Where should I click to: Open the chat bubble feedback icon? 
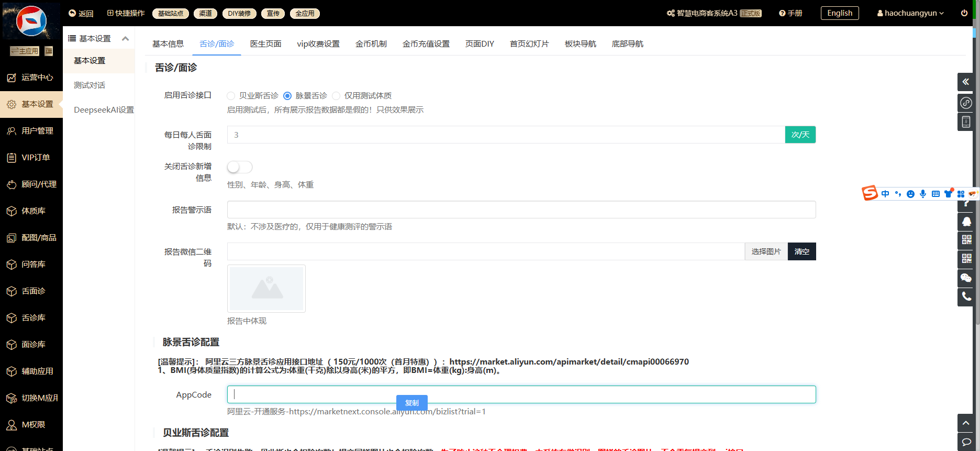[966, 442]
